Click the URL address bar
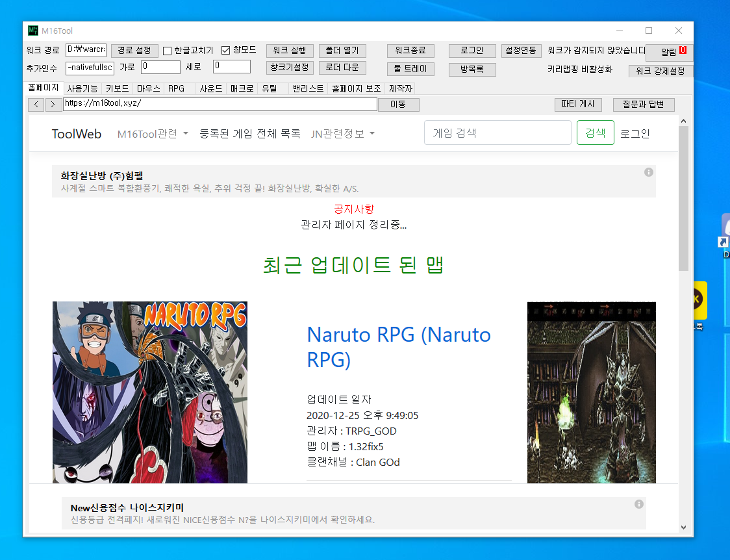This screenshot has width=730, height=560. tap(220, 104)
